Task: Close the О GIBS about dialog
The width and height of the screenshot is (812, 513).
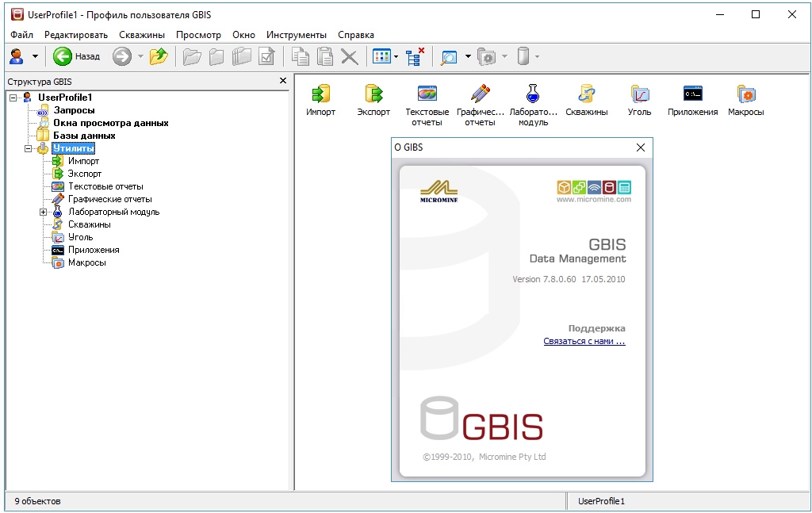Action: click(x=641, y=147)
